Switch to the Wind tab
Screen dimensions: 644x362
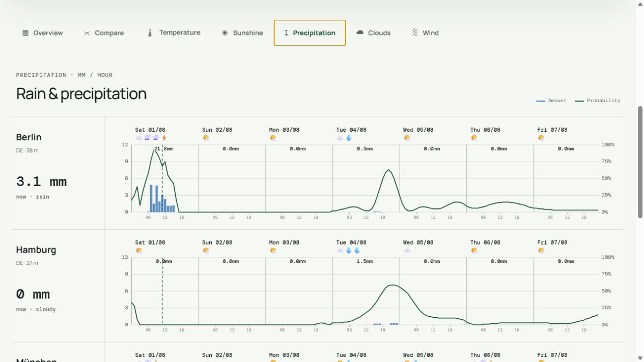click(x=425, y=33)
